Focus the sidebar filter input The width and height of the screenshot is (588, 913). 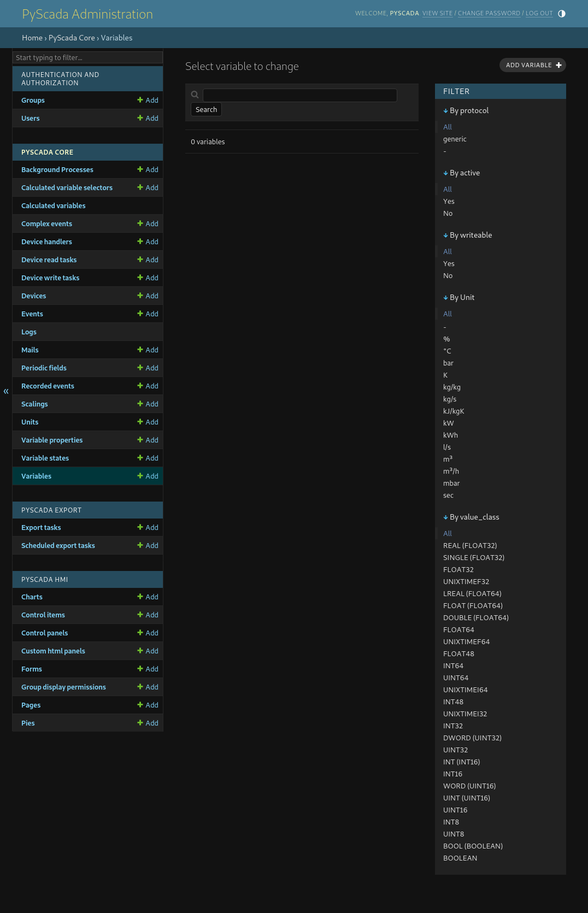pos(87,57)
